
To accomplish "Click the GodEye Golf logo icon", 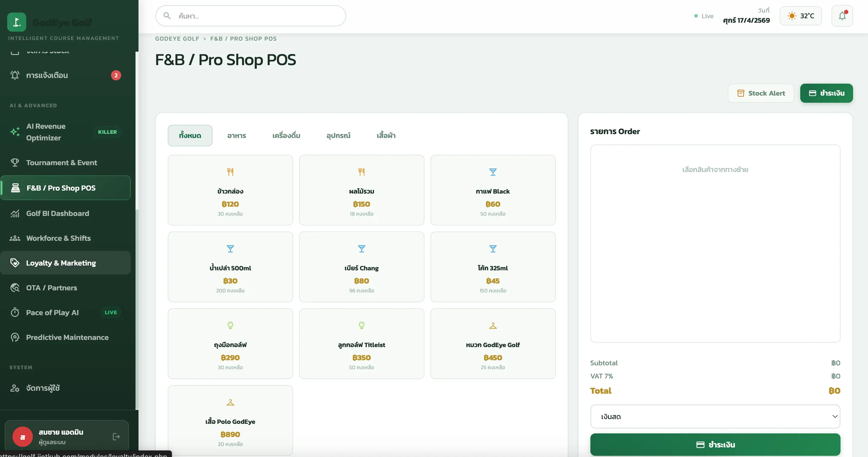I will (x=16, y=22).
